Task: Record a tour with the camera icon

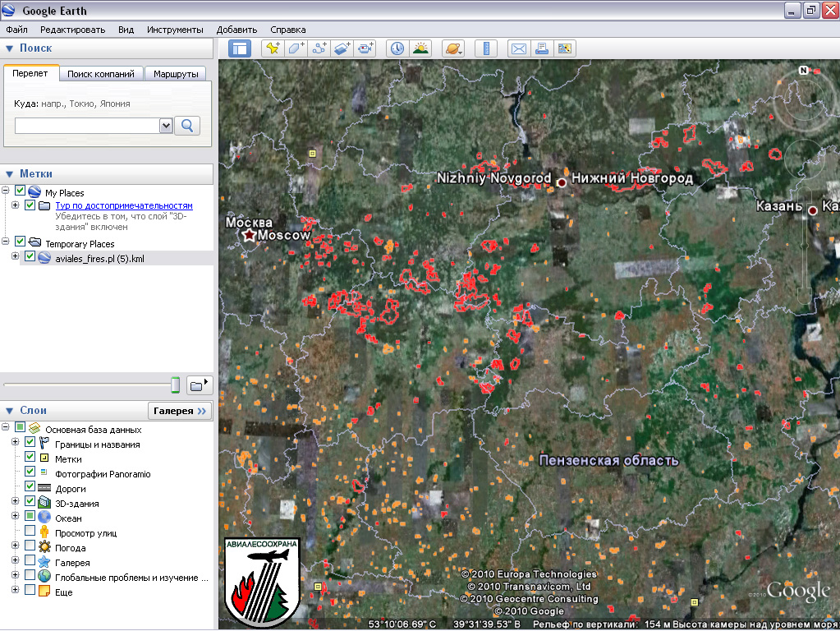Action: point(365,48)
